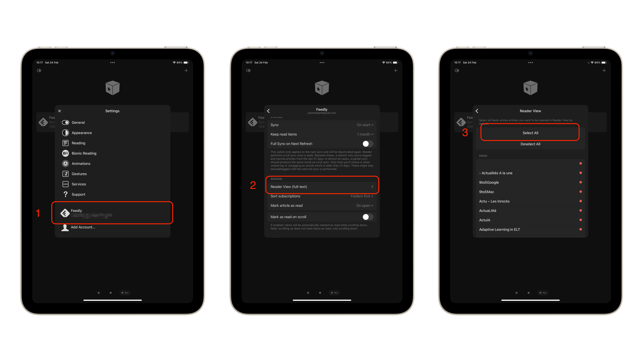Viewport: 644px width, 362px height.
Task: Open the Animations settings section
Action: (x=81, y=164)
